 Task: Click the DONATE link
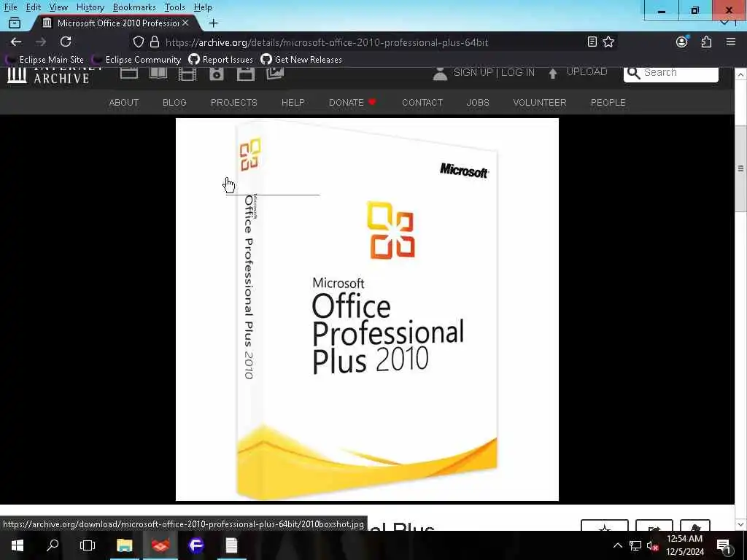pos(352,102)
